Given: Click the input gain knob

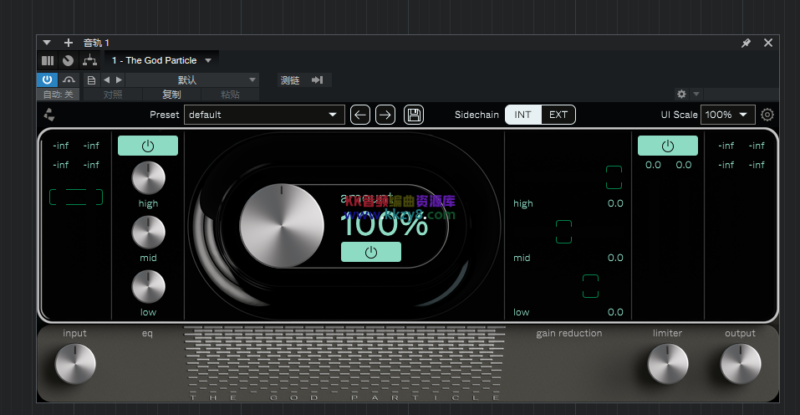Looking at the screenshot, I should click(75, 364).
